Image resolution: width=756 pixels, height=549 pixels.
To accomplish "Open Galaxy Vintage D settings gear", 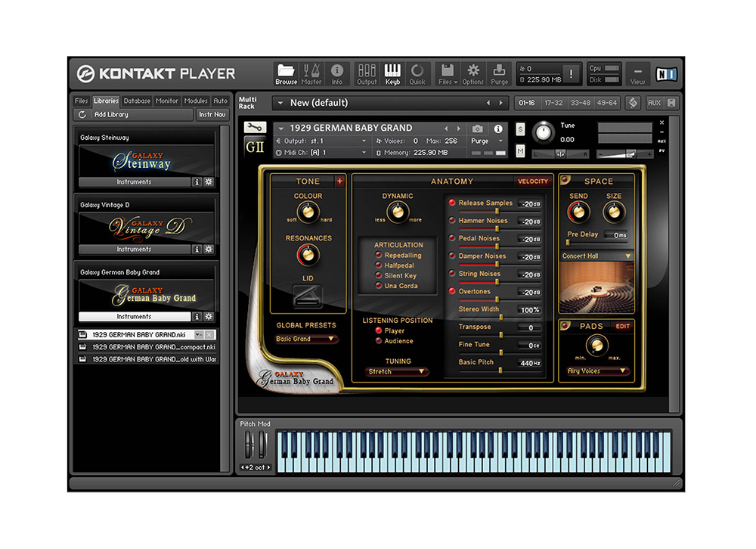I will pos(209,249).
